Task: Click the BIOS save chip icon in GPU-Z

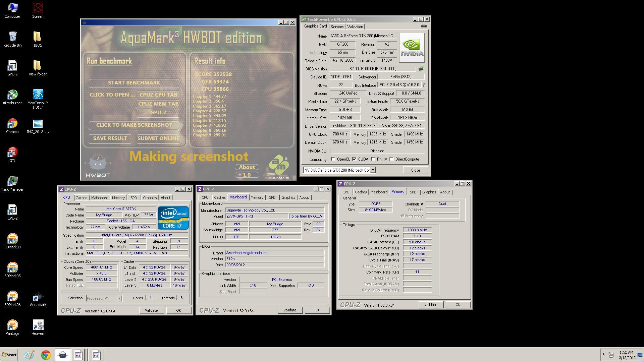Action: (421, 69)
